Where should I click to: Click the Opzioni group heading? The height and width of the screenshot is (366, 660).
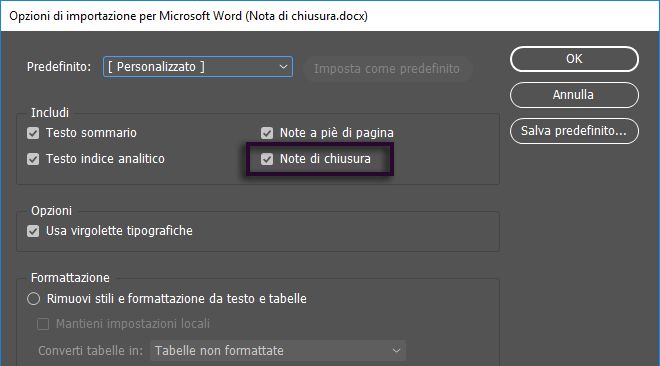tap(51, 210)
